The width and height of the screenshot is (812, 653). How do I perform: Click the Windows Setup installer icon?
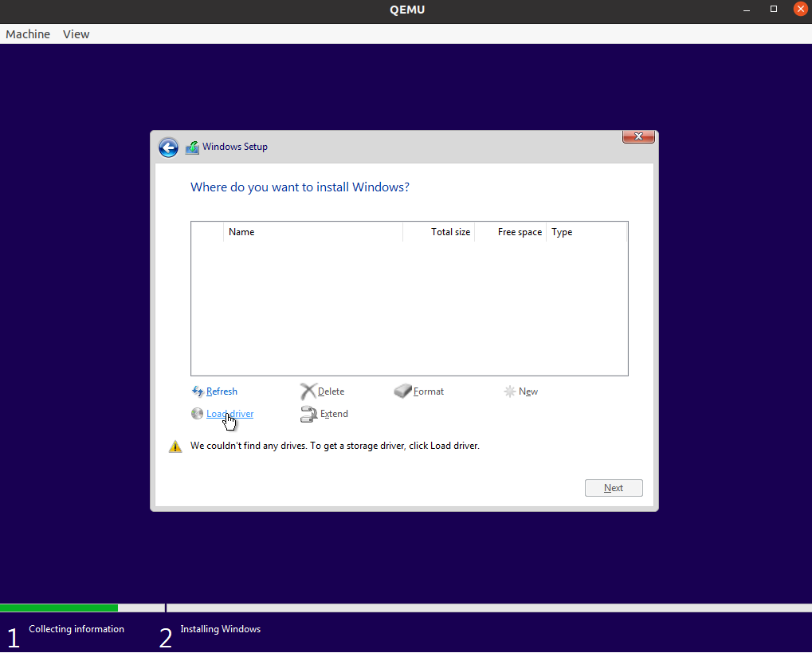[192, 148]
